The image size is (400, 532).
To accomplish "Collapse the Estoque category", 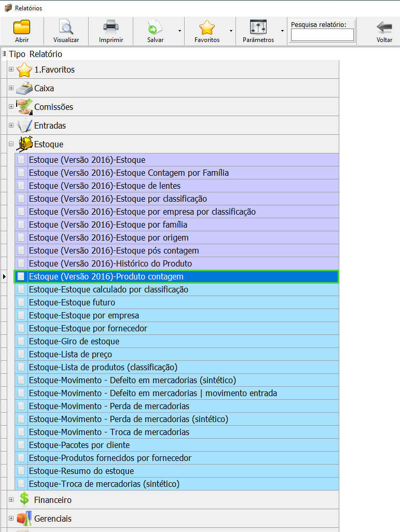I will coord(11,144).
